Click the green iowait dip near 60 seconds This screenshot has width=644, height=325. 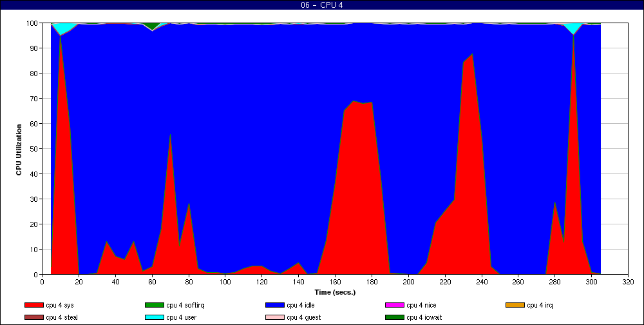coord(153,26)
